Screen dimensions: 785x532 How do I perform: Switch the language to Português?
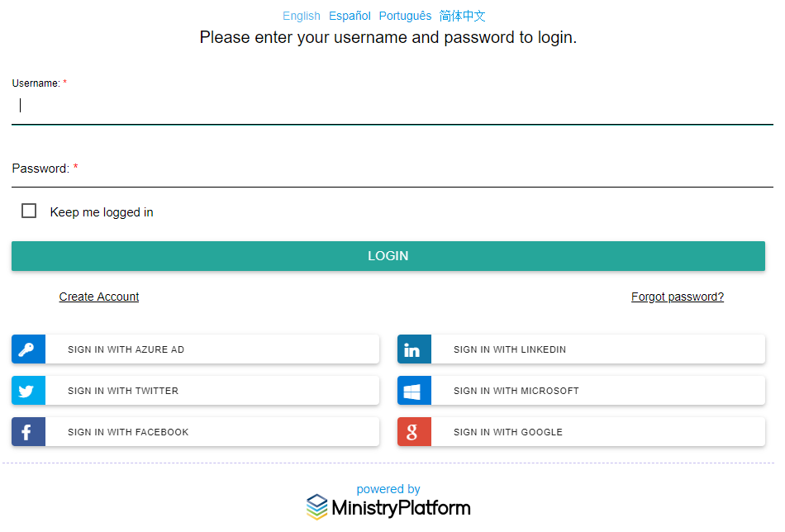pos(405,16)
